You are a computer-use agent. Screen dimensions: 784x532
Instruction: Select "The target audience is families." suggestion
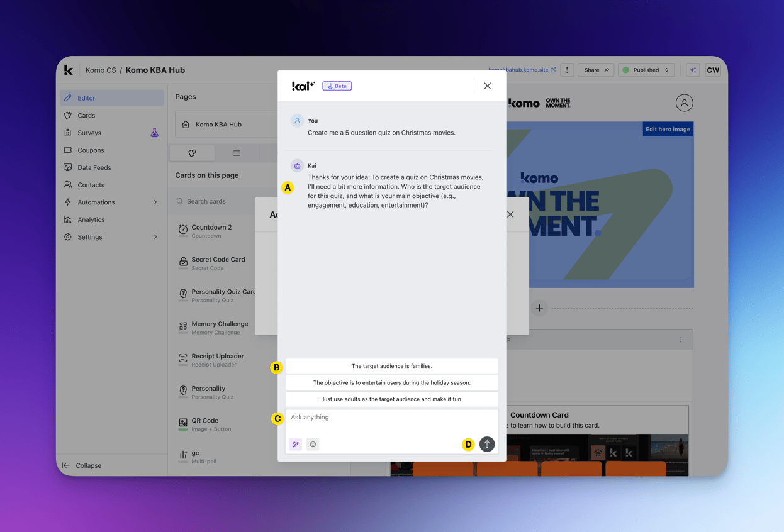click(391, 366)
